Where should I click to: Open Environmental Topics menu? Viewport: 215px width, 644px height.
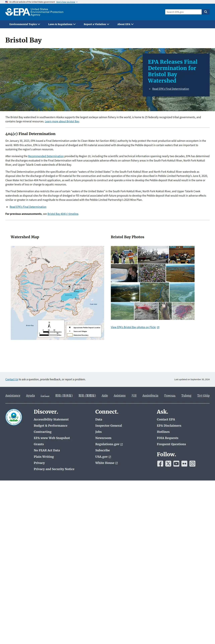coord(24,24)
